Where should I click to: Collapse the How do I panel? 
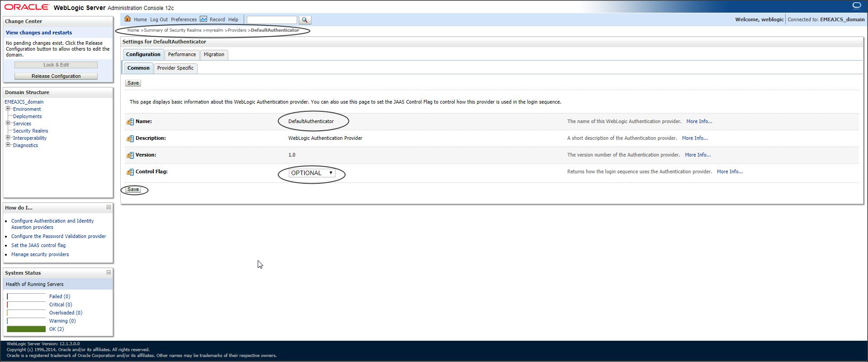pos(108,207)
